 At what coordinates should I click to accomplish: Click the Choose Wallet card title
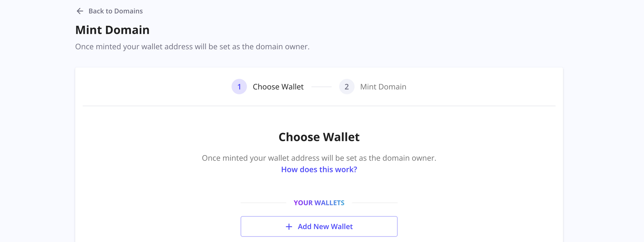pos(319,137)
